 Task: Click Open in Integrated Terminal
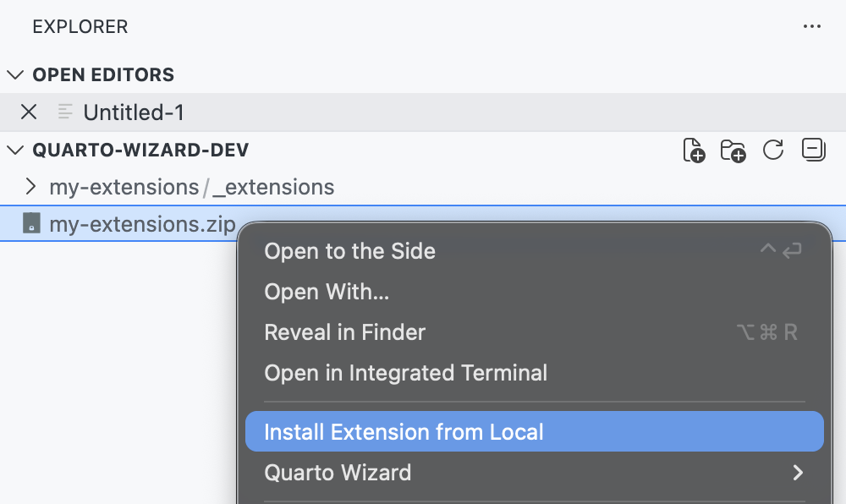406,373
